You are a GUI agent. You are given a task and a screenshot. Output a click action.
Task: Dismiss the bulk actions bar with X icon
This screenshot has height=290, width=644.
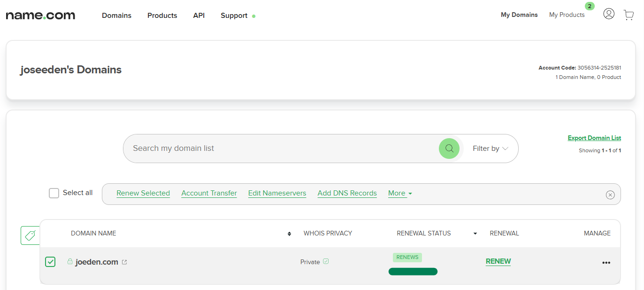[610, 195]
